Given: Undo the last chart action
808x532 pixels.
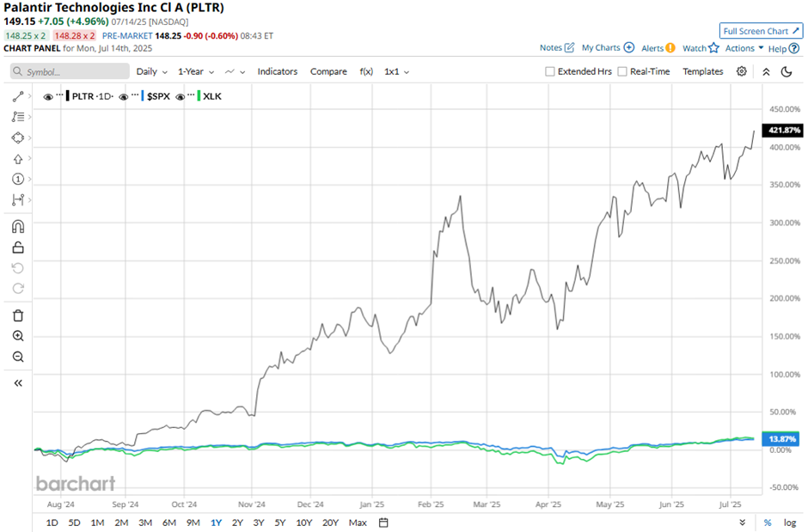Looking at the screenshot, I should pyautogui.click(x=18, y=268).
